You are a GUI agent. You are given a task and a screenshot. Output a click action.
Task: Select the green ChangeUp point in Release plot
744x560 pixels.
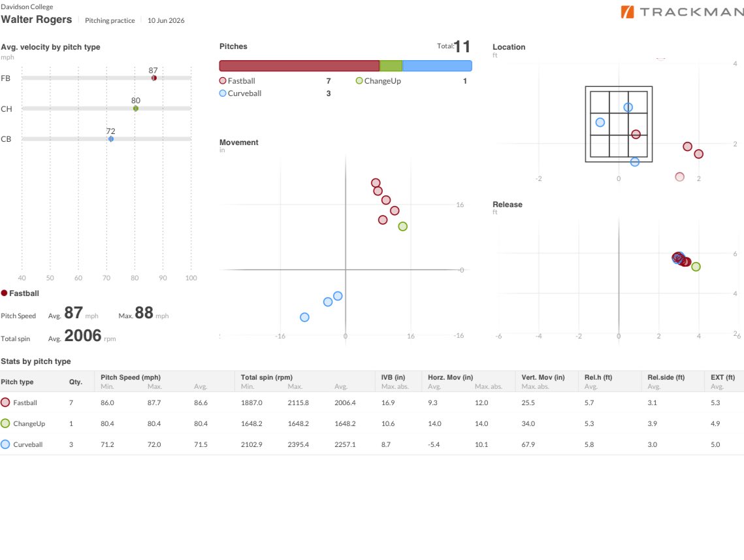coord(696,267)
